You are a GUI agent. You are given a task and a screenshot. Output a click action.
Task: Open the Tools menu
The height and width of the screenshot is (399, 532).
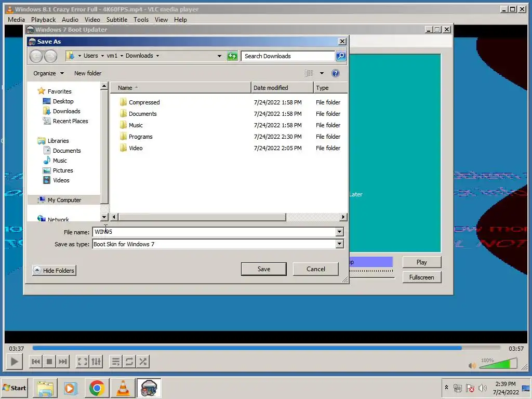point(141,20)
